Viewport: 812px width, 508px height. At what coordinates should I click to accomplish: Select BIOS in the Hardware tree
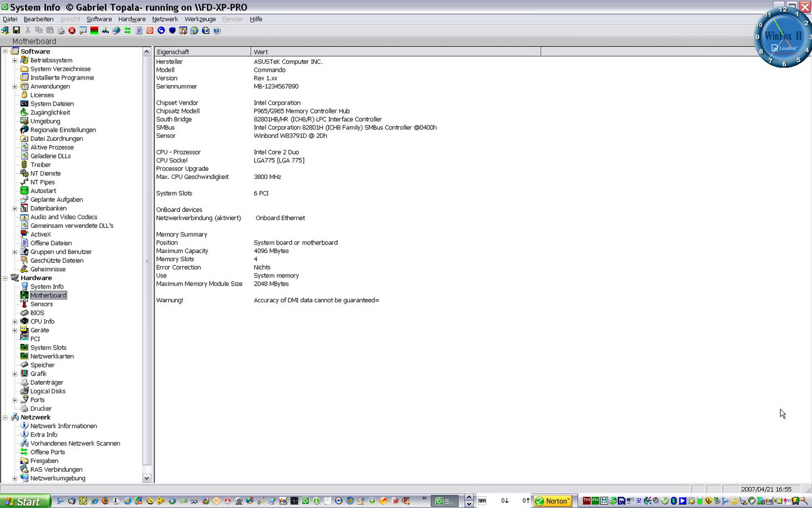click(x=37, y=313)
